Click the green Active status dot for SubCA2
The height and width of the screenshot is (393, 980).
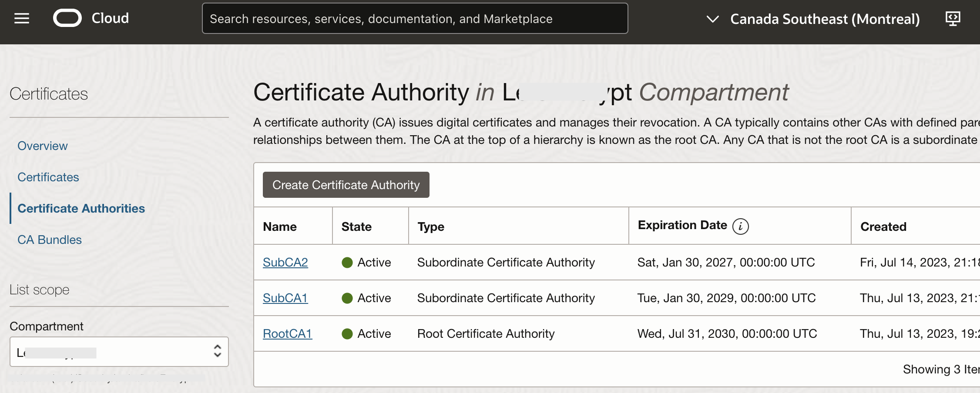[347, 263]
